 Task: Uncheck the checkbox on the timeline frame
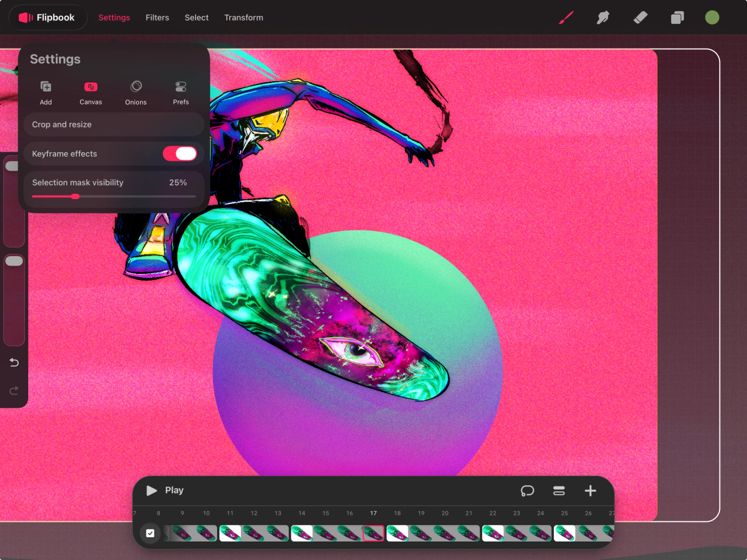pyautogui.click(x=150, y=533)
